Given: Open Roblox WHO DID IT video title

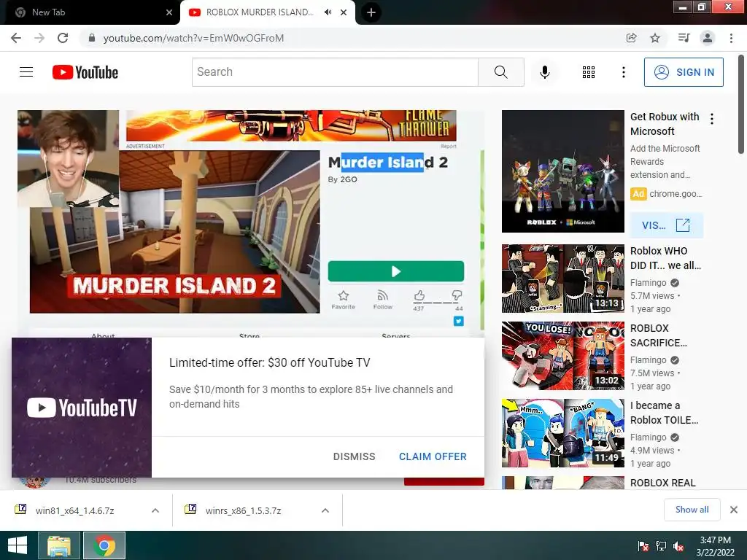Looking at the screenshot, I should point(665,258).
